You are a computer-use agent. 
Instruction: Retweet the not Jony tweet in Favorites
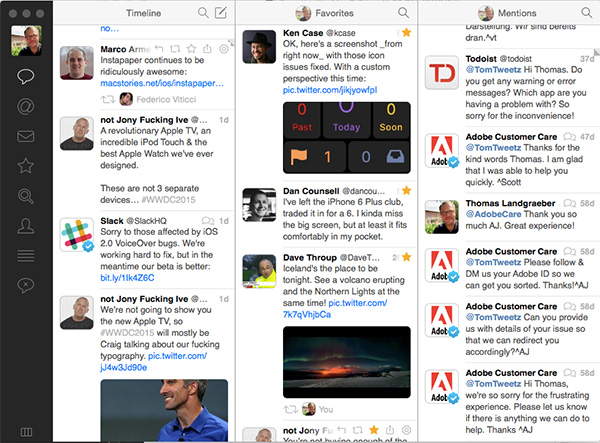pos(357,430)
